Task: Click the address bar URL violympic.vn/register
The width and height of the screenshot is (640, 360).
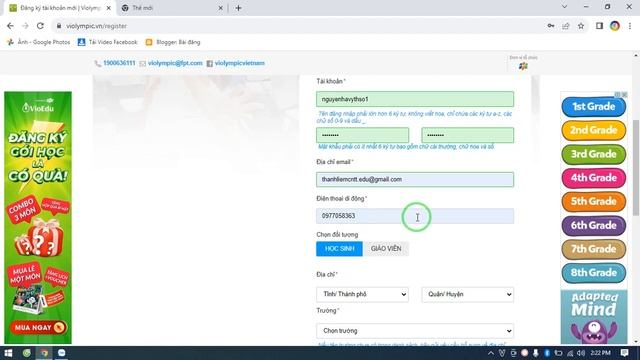Action: click(96, 26)
